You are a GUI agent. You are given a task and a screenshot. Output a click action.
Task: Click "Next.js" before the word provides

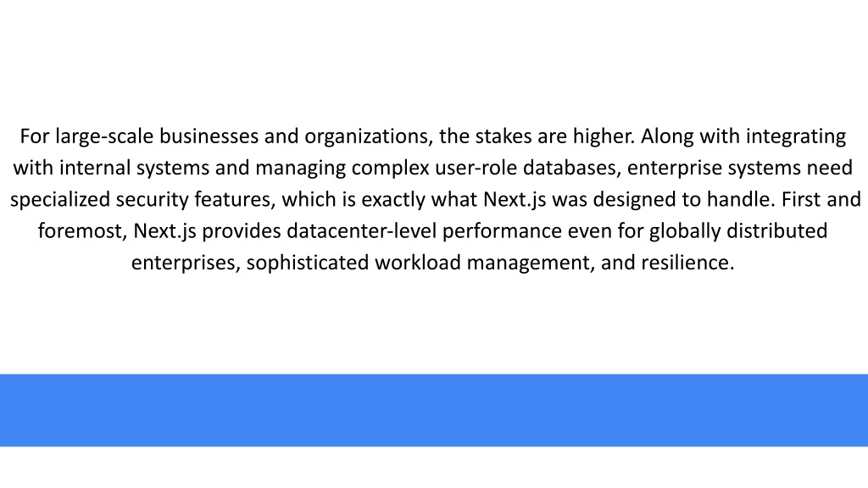(165, 230)
